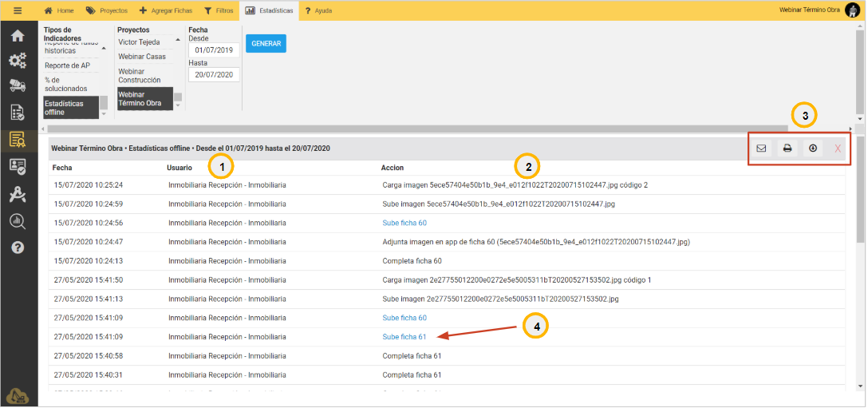Open settings gears in the sidebar

18,61
